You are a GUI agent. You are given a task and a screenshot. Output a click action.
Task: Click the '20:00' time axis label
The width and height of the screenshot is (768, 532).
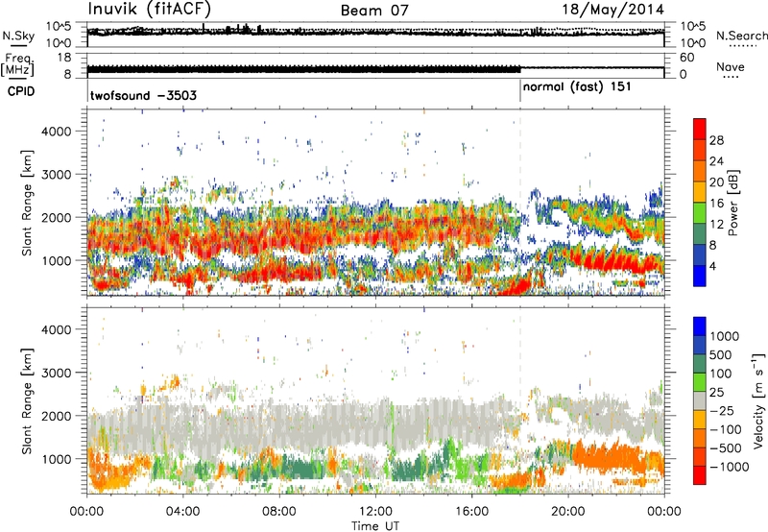tap(567, 512)
